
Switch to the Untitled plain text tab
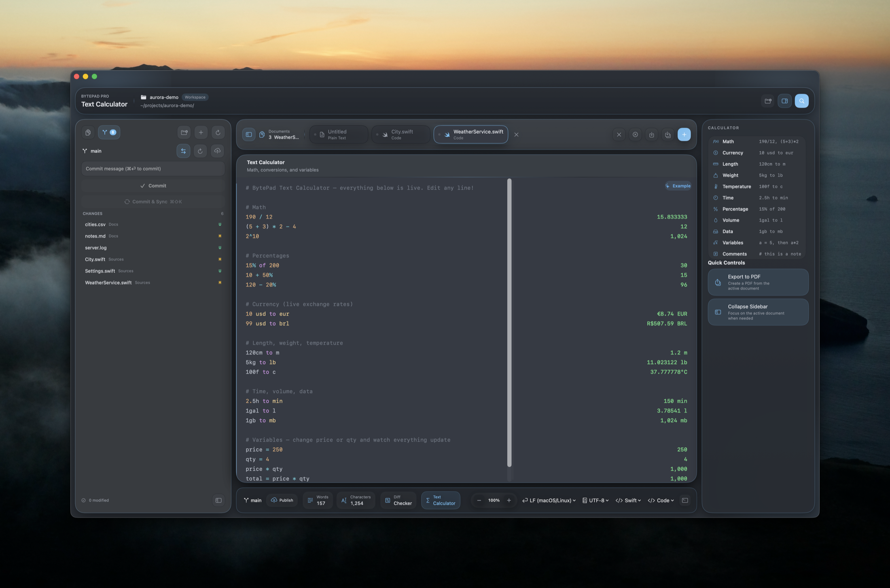[339, 135]
